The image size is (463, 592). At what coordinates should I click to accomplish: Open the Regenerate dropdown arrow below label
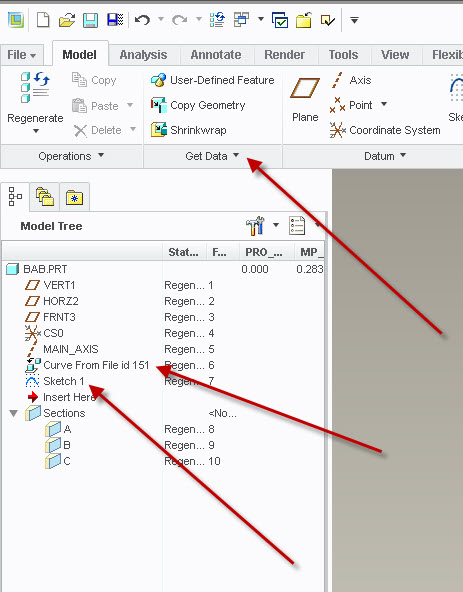36,131
